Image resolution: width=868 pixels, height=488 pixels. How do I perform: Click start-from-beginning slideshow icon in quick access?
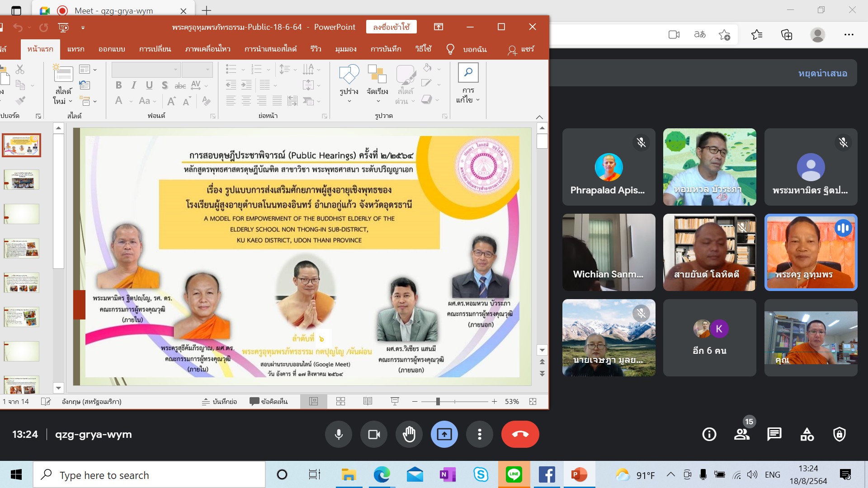pos(63,28)
